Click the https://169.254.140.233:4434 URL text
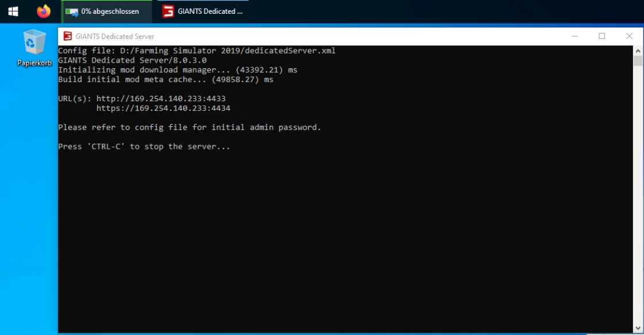The height and width of the screenshot is (335, 644). (164, 108)
